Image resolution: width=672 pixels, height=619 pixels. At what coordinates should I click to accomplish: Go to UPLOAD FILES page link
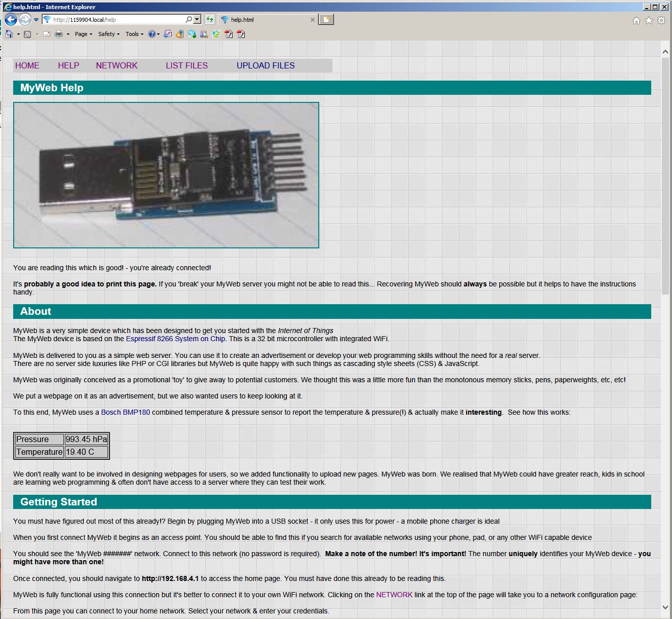click(266, 65)
